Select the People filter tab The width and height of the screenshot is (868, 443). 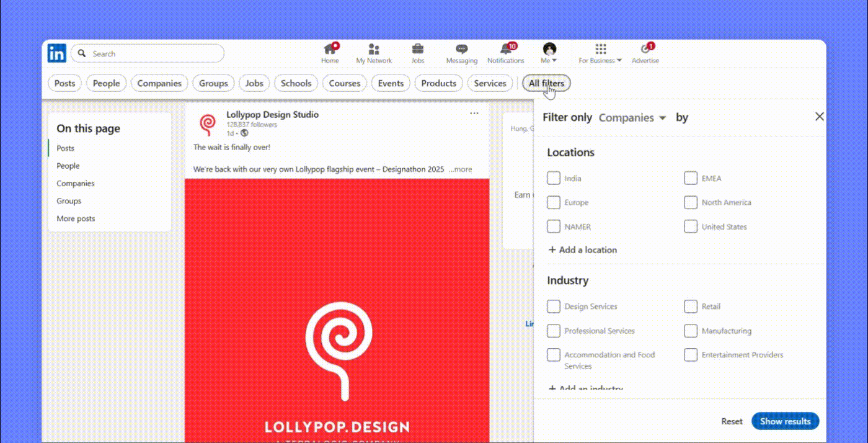coord(106,83)
